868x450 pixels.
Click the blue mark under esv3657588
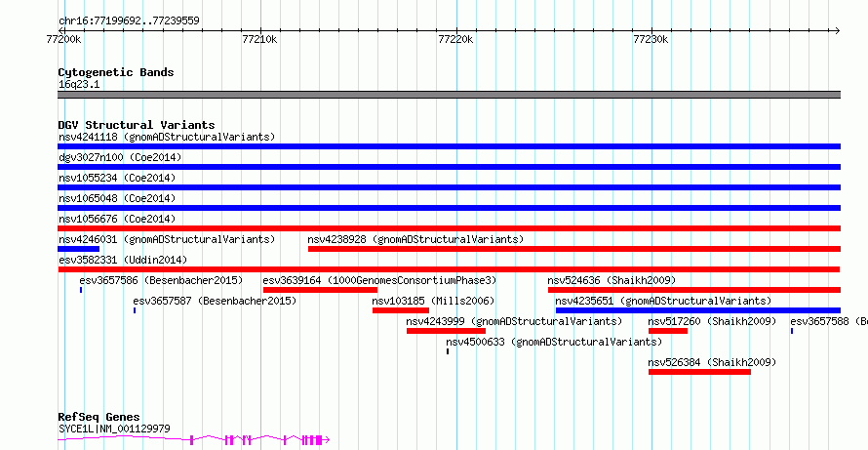pos(792,331)
